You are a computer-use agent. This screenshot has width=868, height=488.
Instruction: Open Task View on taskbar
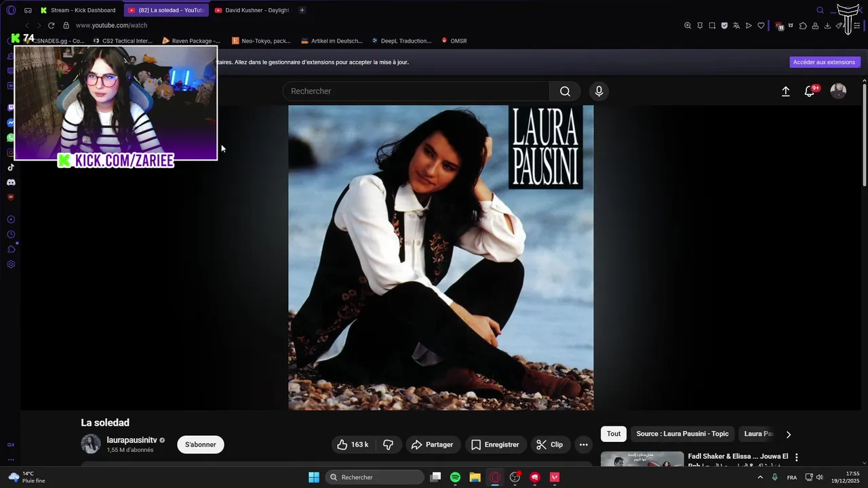click(435, 477)
